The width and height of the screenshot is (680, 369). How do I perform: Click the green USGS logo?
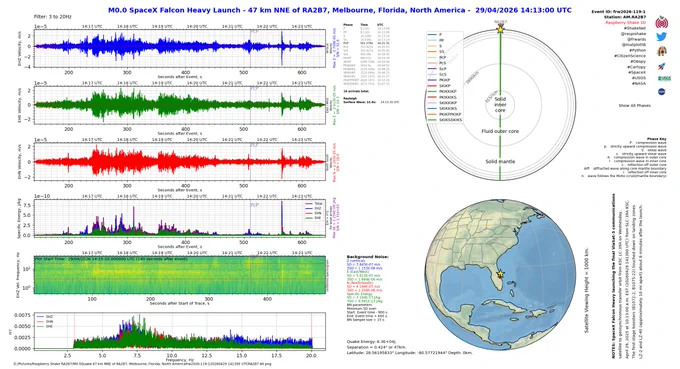point(664,78)
